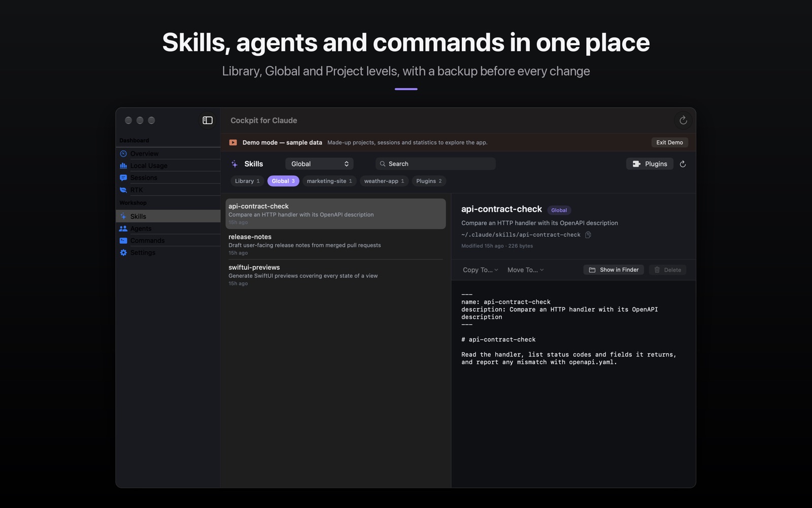Click the top-right refresh icon in title bar
Image resolution: width=812 pixels, height=508 pixels.
click(683, 120)
